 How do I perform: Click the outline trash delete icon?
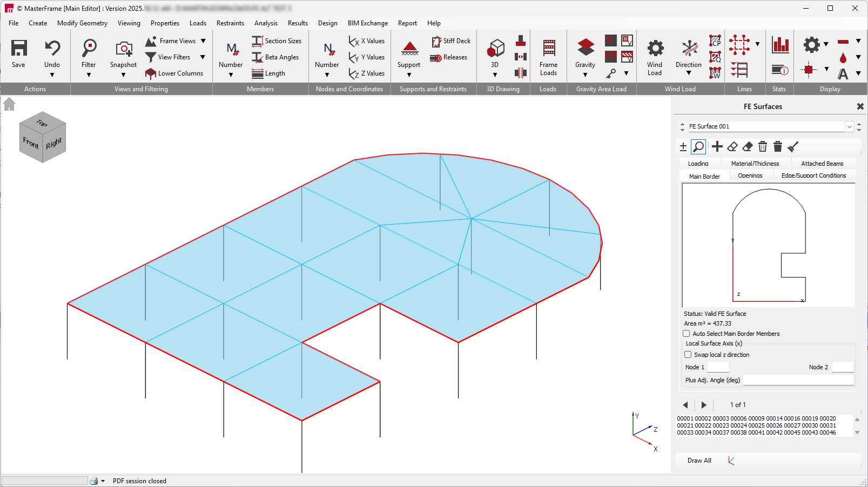point(763,146)
